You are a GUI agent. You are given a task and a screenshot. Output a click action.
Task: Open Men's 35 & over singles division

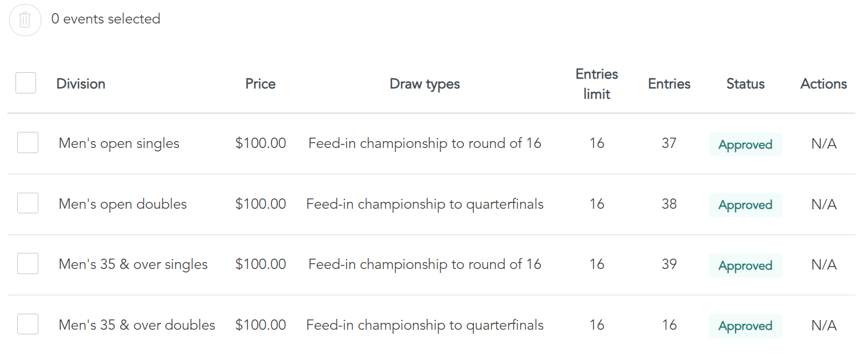tap(133, 264)
